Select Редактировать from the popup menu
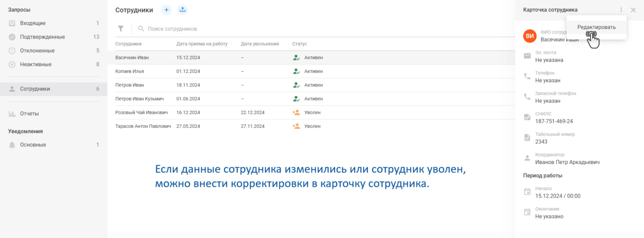Screen dimensions: 644x238 click(x=596, y=27)
